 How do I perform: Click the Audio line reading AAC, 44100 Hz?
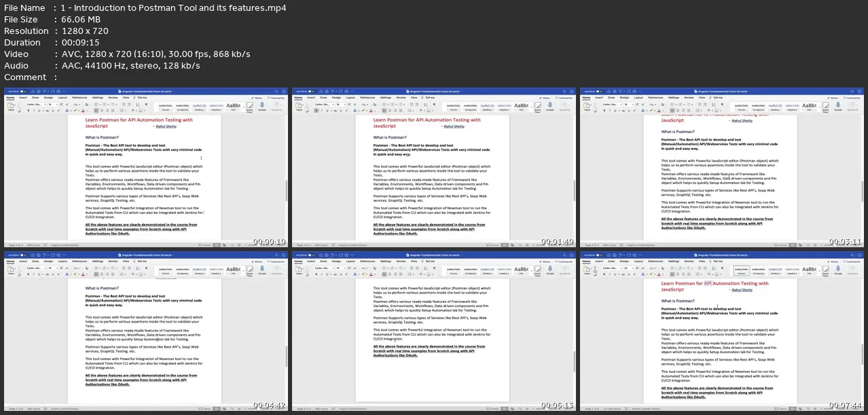tap(102, 66)
